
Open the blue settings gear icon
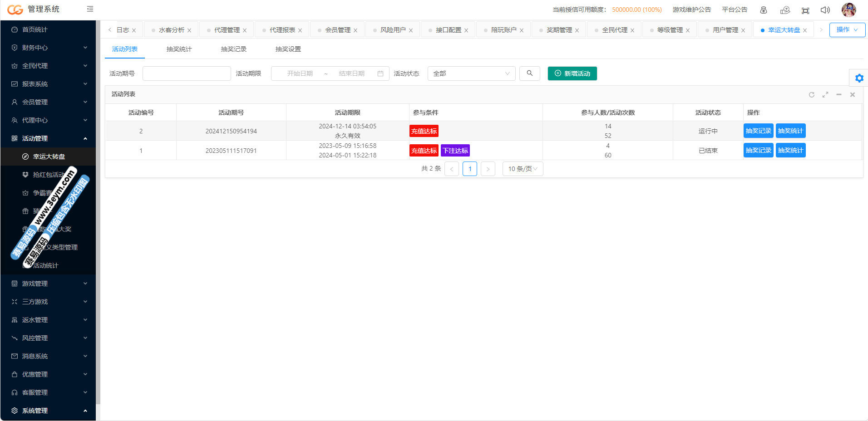click(x=859, y=78)
